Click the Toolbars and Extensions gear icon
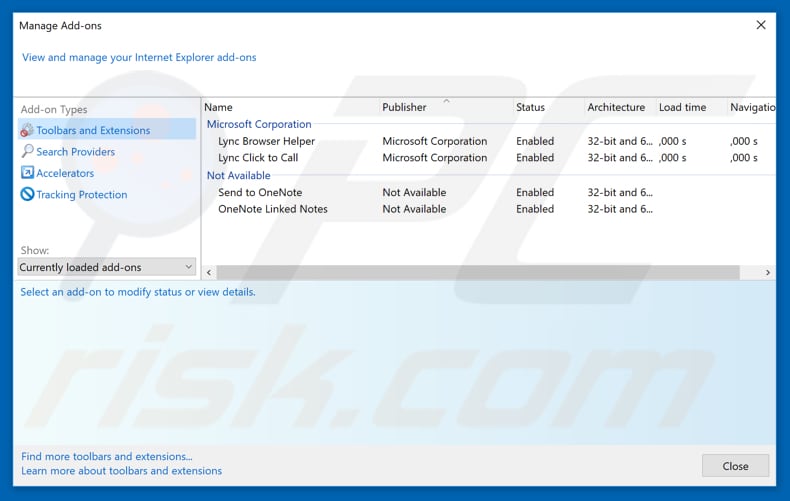Viewport: 790px width, 501px height. tap(27, 131)
